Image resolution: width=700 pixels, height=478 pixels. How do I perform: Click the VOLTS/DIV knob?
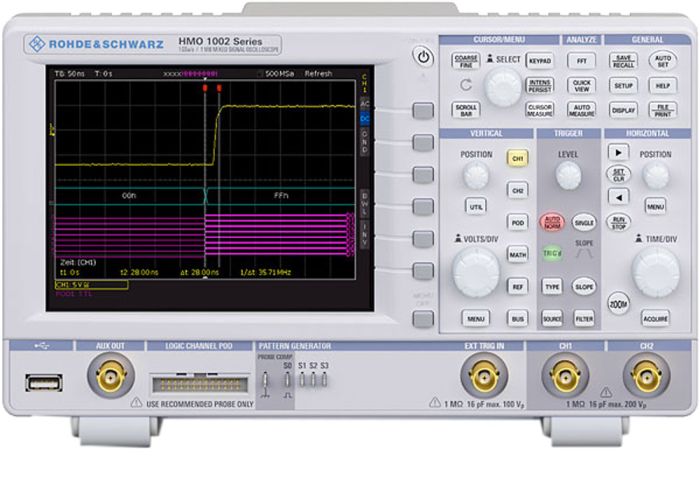pos(476,272)
